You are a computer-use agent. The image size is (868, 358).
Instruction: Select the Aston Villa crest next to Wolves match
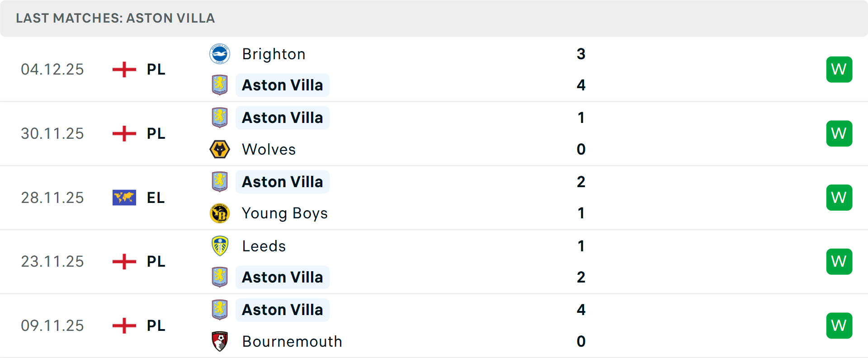pos(220,118)
